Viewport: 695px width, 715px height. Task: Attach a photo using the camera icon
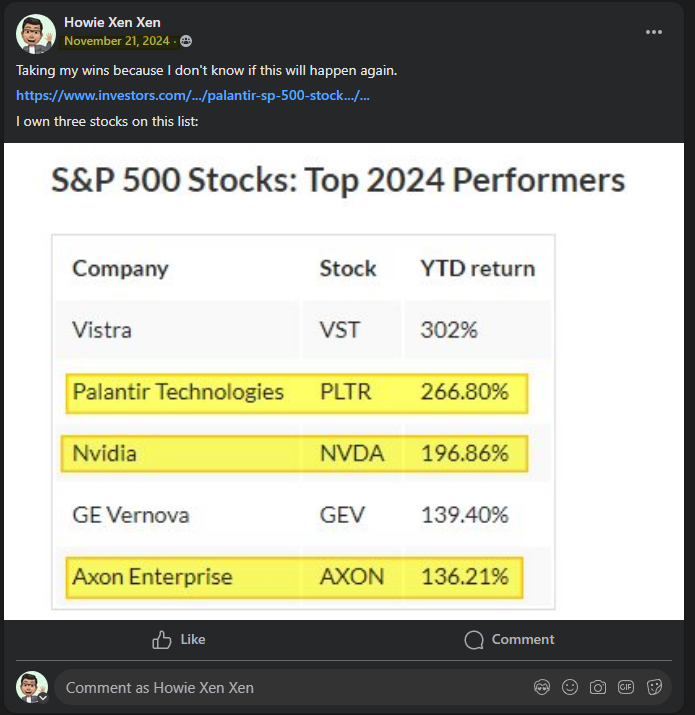(598, 687)
